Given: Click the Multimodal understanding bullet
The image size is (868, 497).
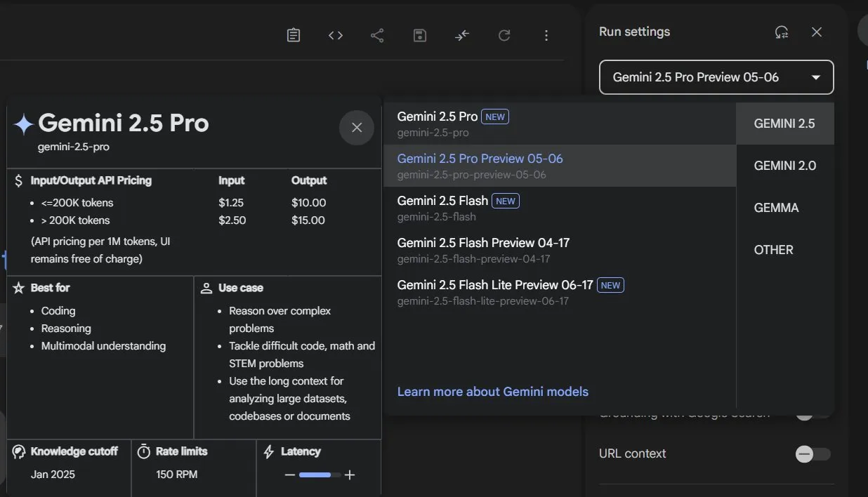Looking at the screenshot, I should pos(103,346).
